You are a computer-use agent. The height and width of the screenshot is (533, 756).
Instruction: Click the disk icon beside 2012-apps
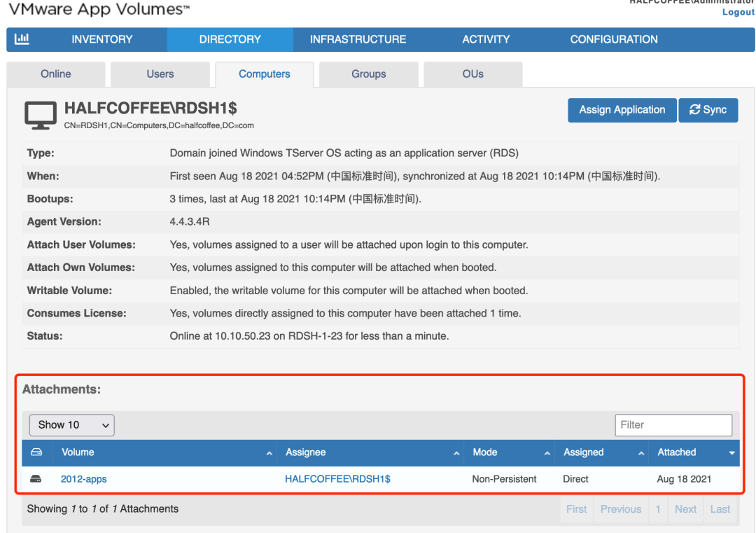tap(36, 479)
